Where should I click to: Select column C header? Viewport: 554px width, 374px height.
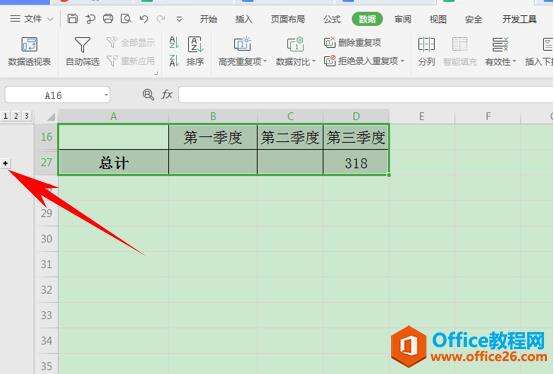click(x=290, y=116)
